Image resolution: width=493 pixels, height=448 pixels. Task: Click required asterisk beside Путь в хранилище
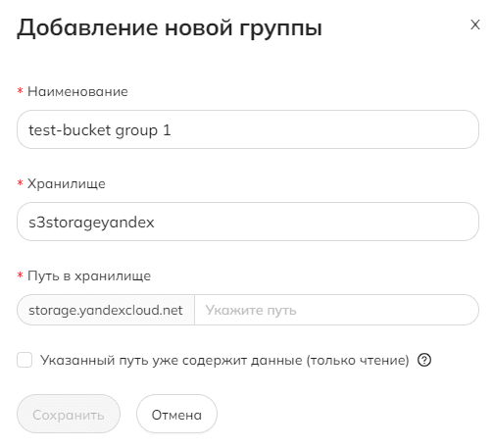tap(20, 275)
